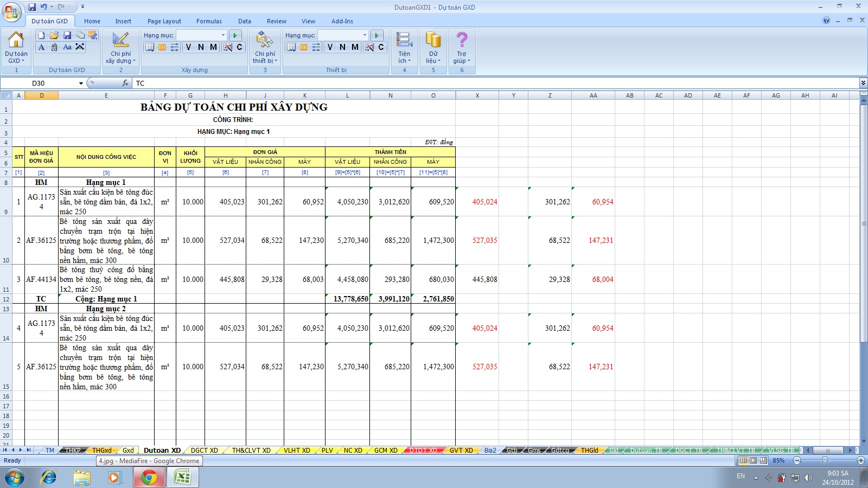Screen dimensions: 868x488
Task: Click the orange columns icon in Xây dựng group
Action: 162,47
